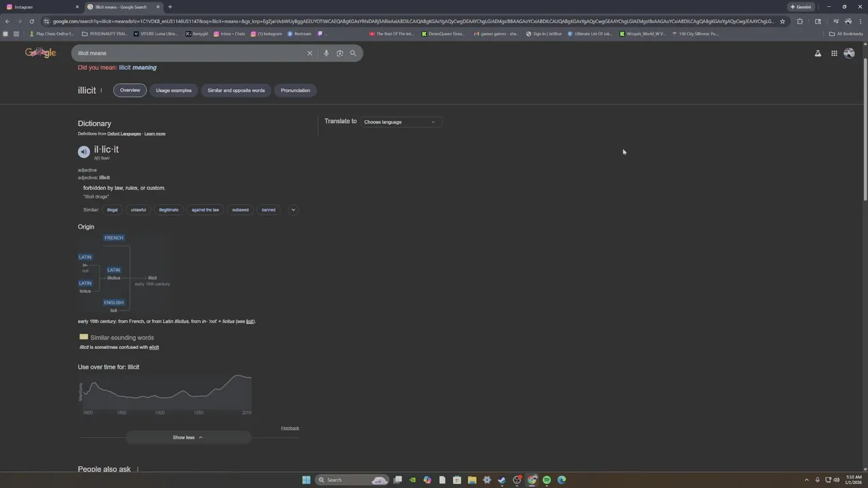Open the Steam taskbar icon
This screenshot has height=488, width=868.
pos(502,480)
